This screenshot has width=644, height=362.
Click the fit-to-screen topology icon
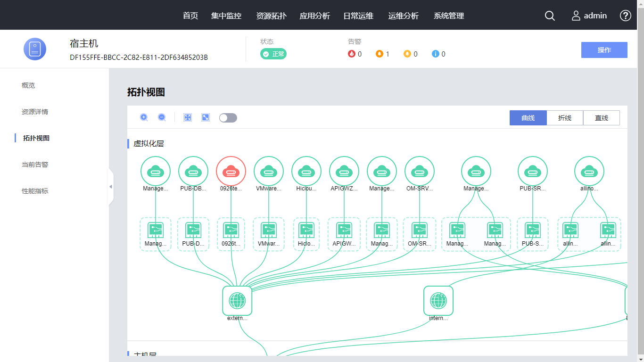(x=188, y=117)
